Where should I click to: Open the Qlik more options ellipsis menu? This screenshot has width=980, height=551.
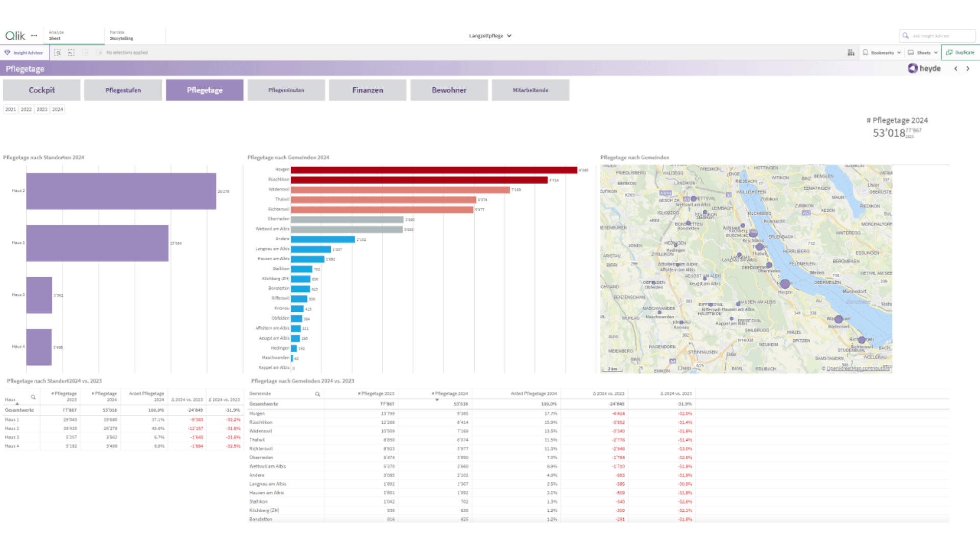(34, 36)
